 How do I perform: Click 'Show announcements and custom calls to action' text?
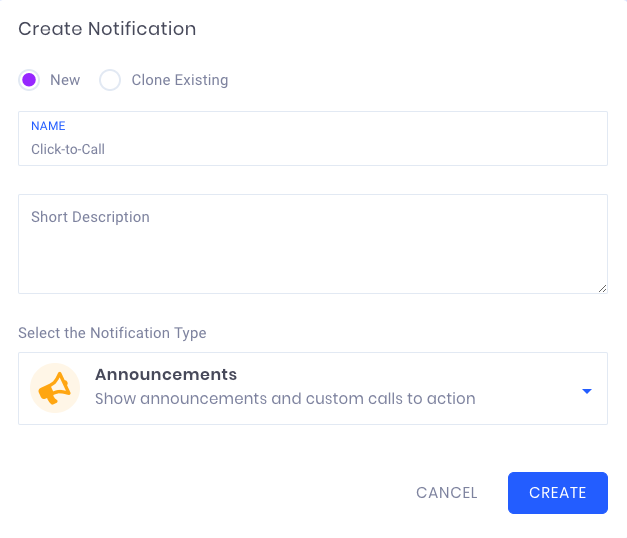[x=285, y=399]
